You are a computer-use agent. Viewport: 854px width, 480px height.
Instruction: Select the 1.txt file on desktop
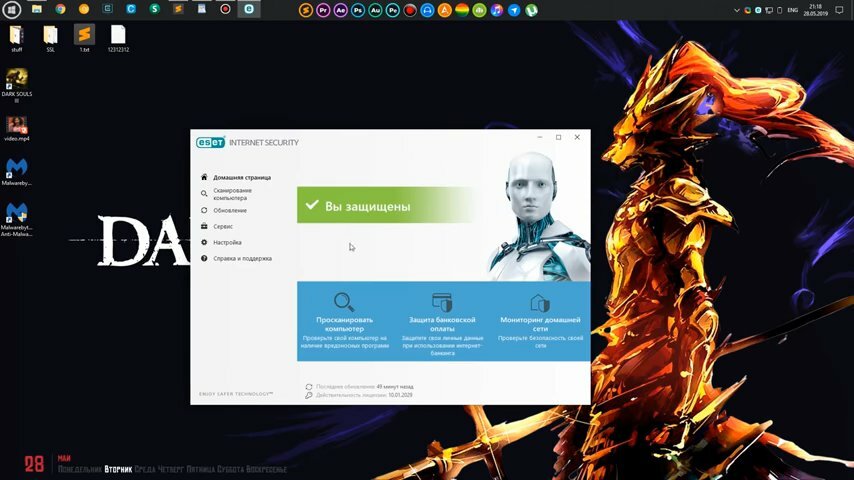coord(84,38)
